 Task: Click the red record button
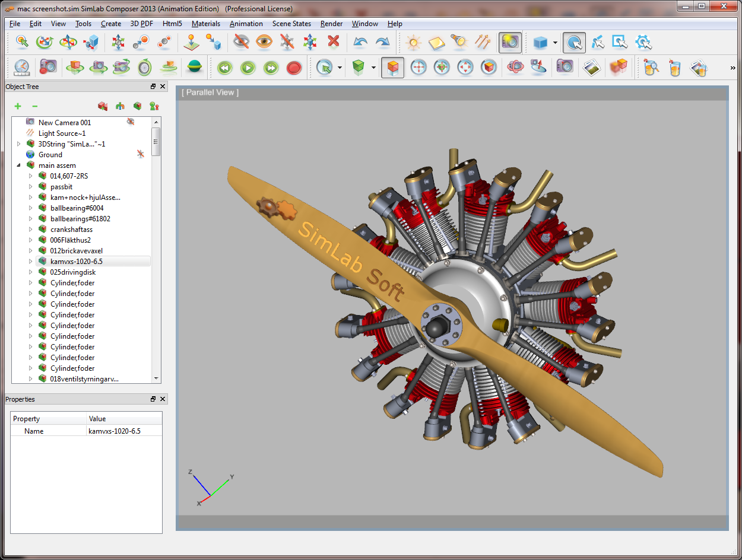pos(294,68)
